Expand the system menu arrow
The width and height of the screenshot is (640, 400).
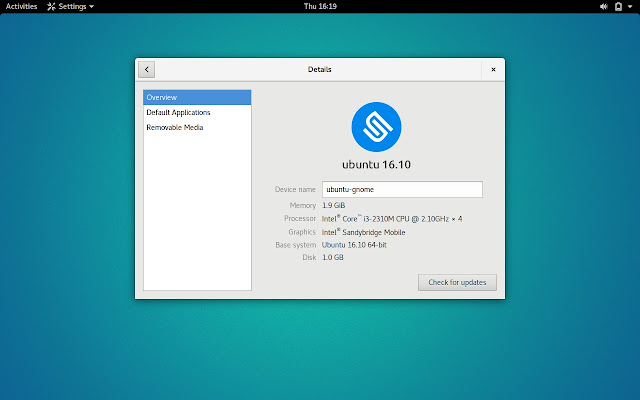click(x=630, y=7)
